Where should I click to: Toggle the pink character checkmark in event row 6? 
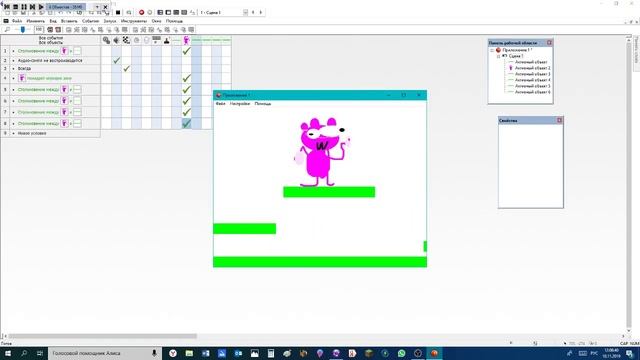(x=187, y=101)
